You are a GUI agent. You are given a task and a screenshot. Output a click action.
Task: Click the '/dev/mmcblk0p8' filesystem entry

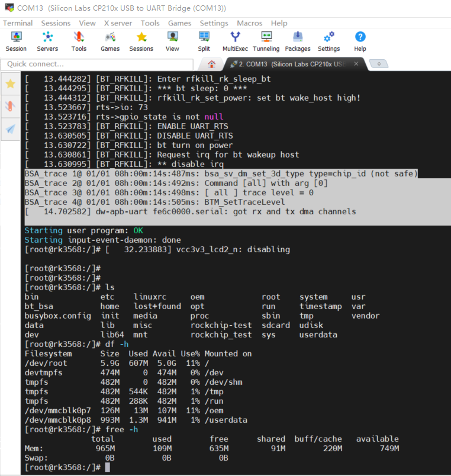click(x=57, y=420)
